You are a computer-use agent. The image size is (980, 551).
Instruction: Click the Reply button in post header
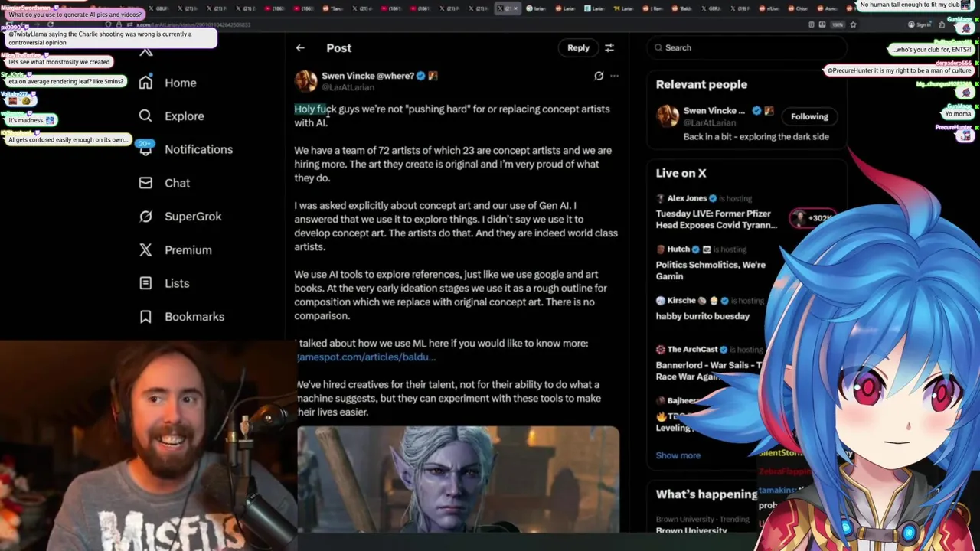tap(578, 47)
